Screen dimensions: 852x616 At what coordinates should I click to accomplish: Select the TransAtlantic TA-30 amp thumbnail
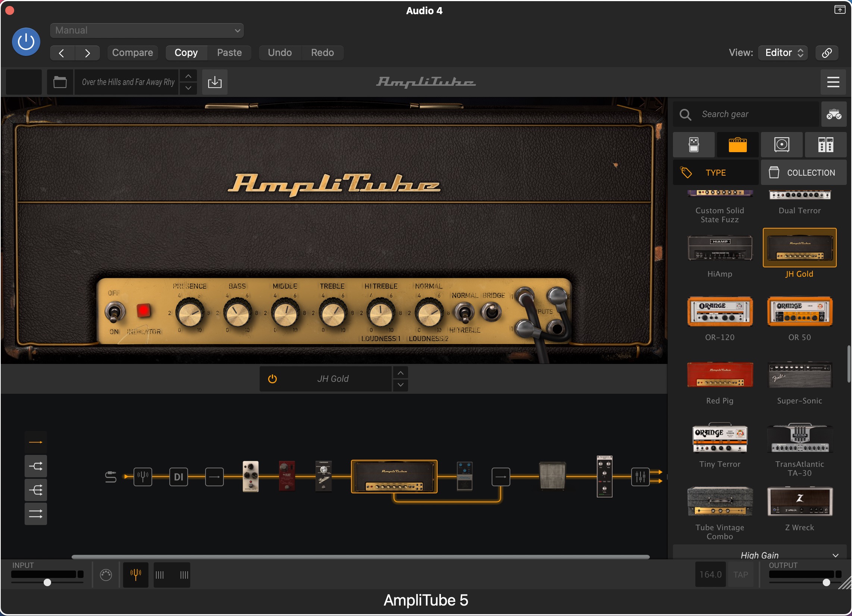point(799,438)
